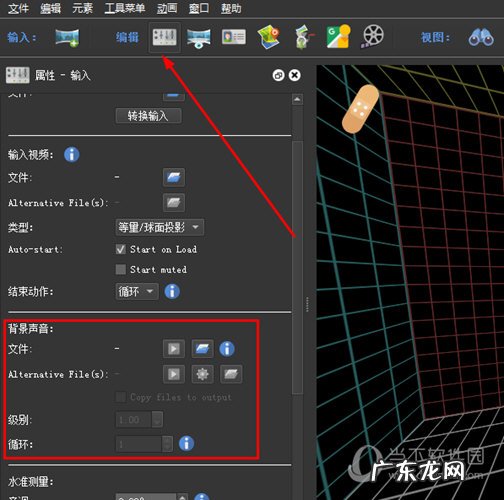Open the animation film reel icon
Image resolution: width=504 pixels, height=500 pixels.
pyautogui.click(x=373, y=36)
